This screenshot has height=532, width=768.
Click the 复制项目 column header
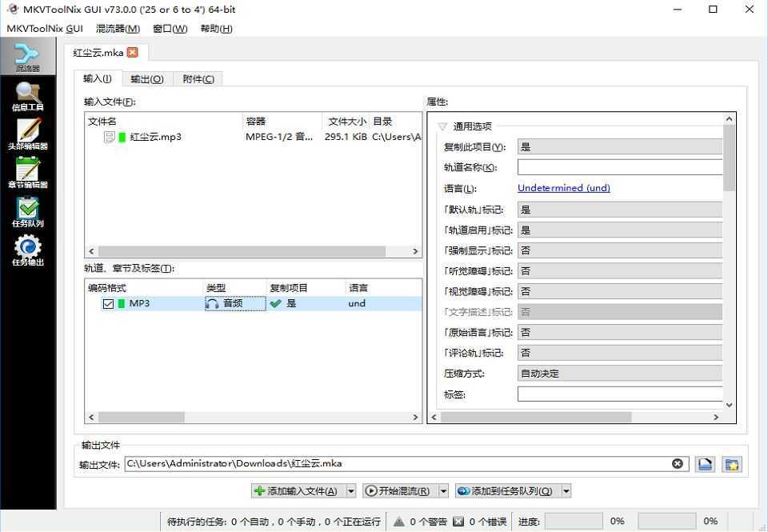(x=306, y=287)
